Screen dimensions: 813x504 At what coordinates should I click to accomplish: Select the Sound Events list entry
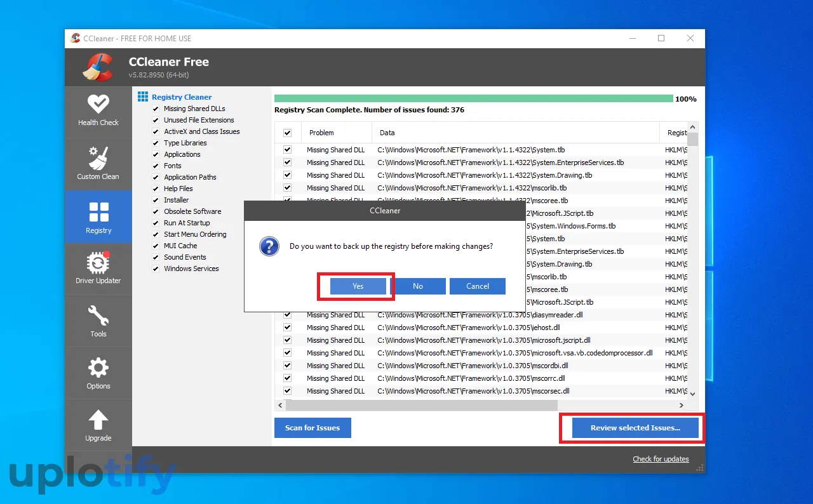point(185,257)
